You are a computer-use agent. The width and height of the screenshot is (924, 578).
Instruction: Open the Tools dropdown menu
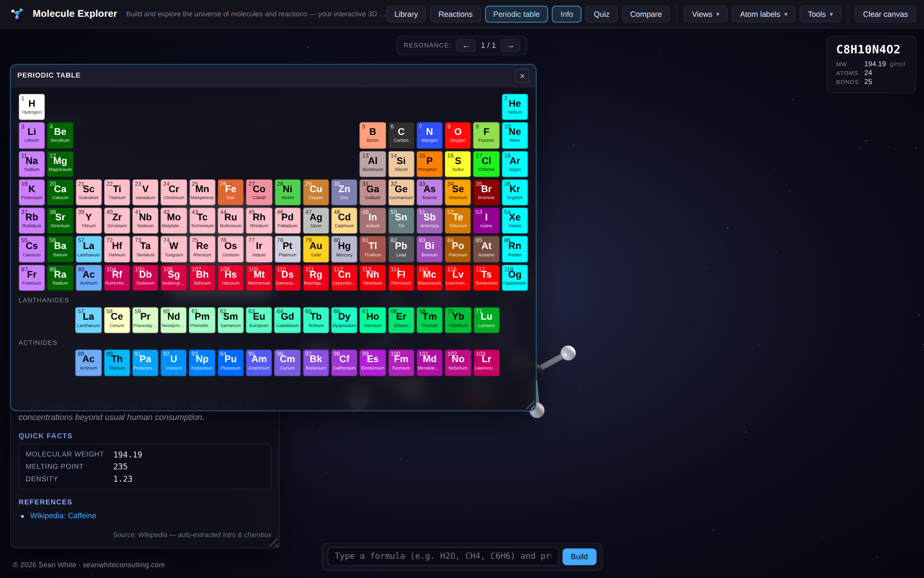(820, 14)
